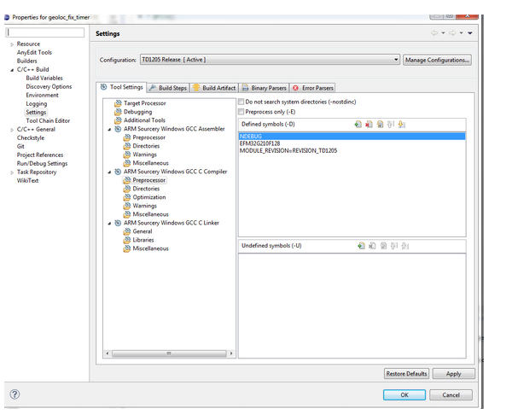Go forward in settings history arrow

coord(452,33)
